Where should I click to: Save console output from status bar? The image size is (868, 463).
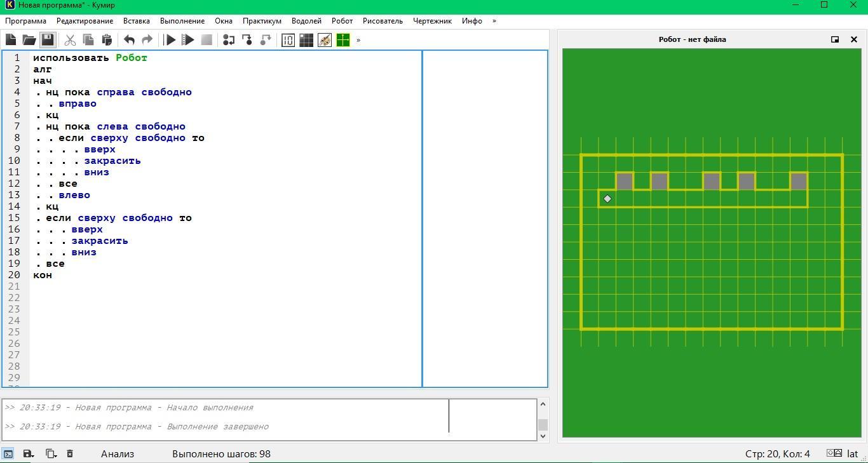(28, 453)
